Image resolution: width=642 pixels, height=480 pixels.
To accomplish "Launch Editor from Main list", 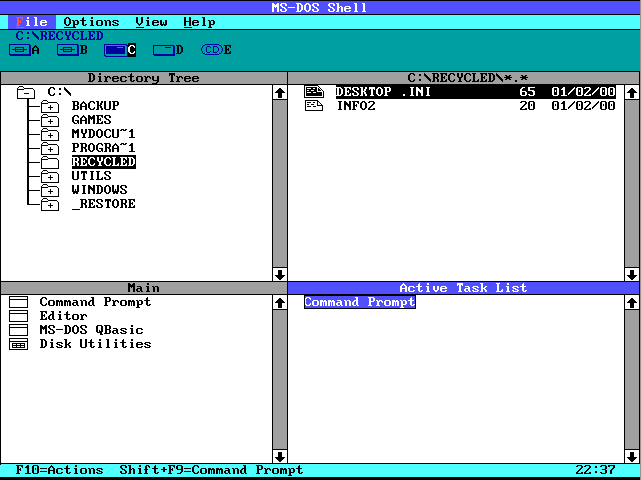I will click(x=63, y=316).
